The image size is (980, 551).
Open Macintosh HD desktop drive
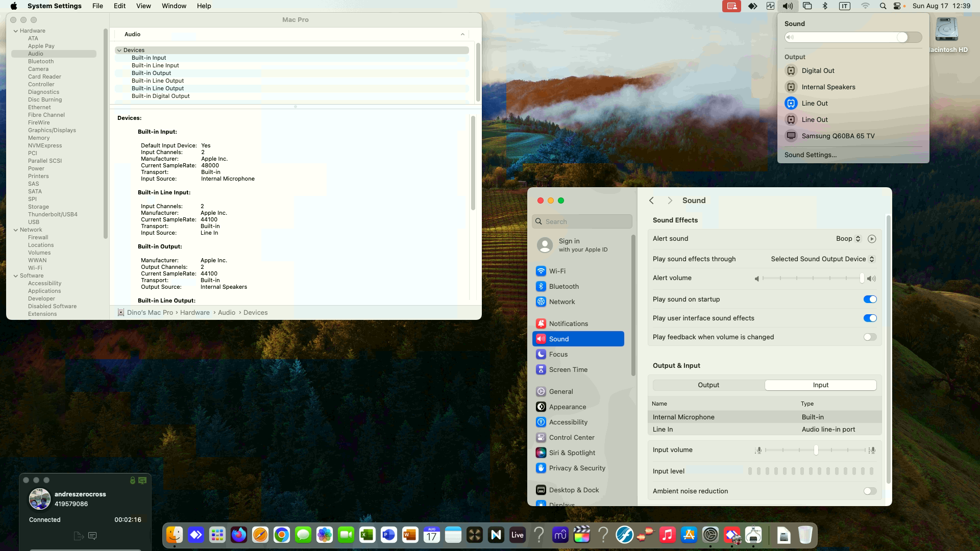click(x=947, y=34)
